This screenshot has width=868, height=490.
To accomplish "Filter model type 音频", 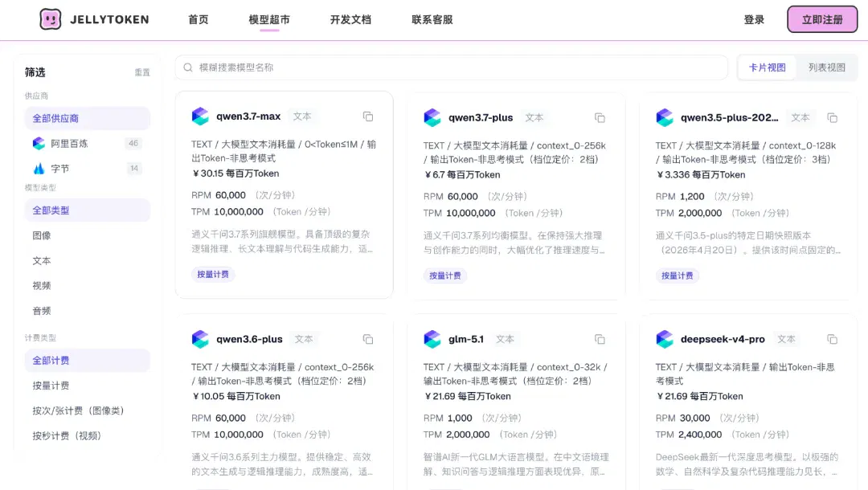I will pyautogui.click(x=88, y=311).
